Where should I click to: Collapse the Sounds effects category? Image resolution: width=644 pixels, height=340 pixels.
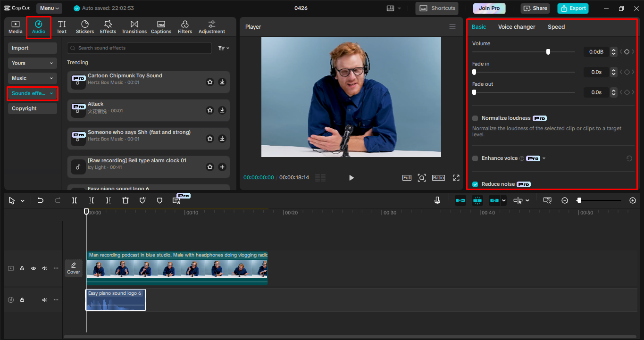click(33, 93)
